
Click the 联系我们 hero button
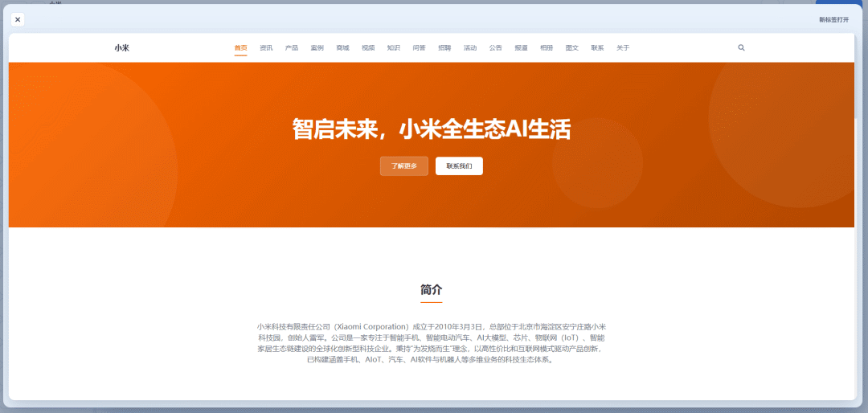tap(459, 166)
